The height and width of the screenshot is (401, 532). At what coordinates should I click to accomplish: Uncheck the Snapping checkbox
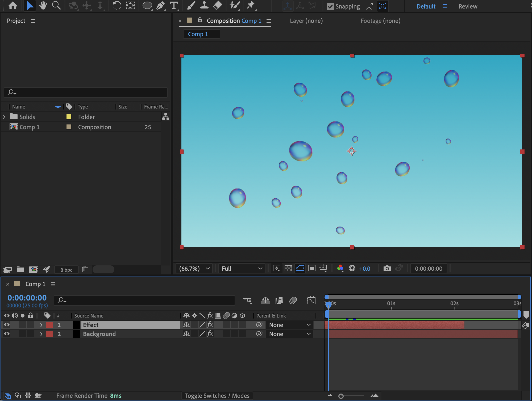pos(330,6)
